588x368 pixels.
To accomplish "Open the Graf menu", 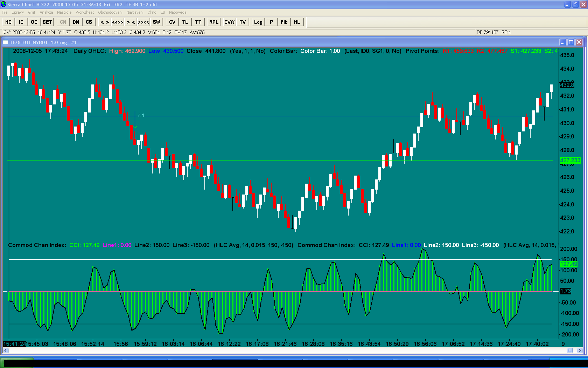I will (31, 12).
